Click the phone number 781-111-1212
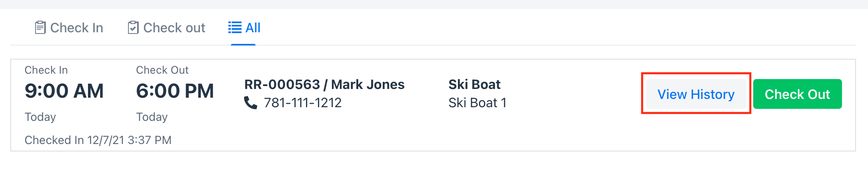This screenshot has height=173, width=868. tap(303, 103)
